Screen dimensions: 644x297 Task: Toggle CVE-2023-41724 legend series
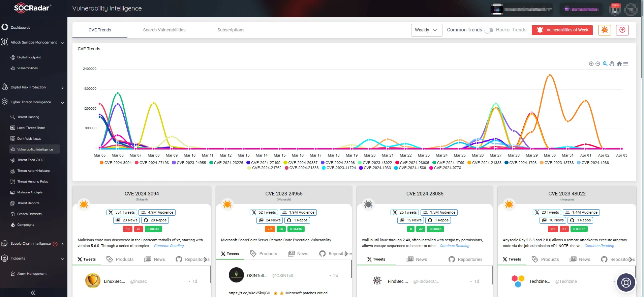tap(339, 168)
